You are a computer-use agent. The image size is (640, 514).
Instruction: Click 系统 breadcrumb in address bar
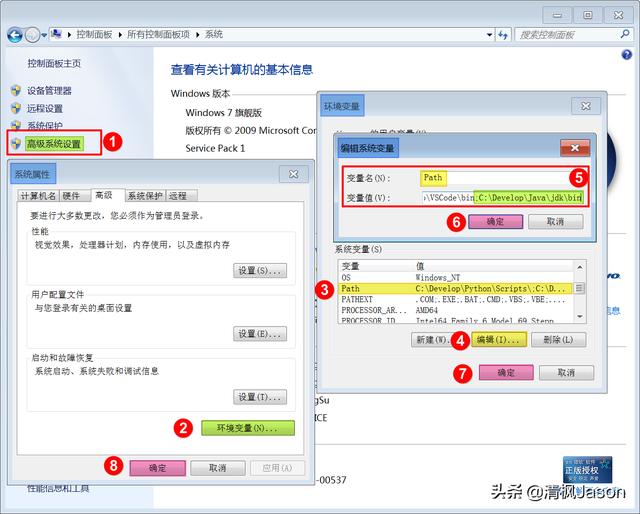tap(213, 34)
